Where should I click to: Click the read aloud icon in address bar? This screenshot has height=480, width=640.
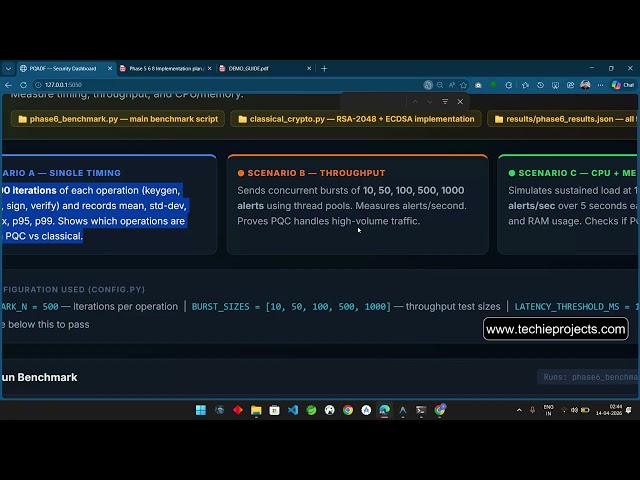[x=452, y=85]
